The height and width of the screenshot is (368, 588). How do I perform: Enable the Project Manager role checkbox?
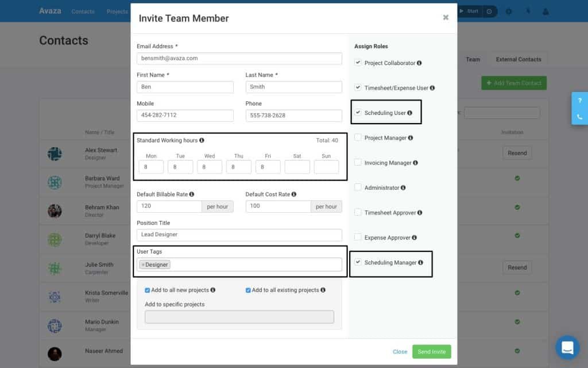[358, 137]
